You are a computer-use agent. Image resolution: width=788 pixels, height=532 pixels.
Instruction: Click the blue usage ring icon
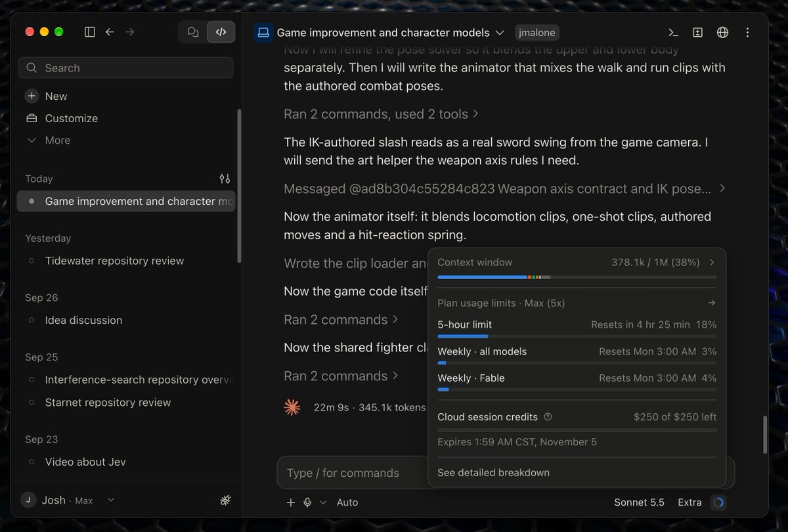(x=718, y=502)
